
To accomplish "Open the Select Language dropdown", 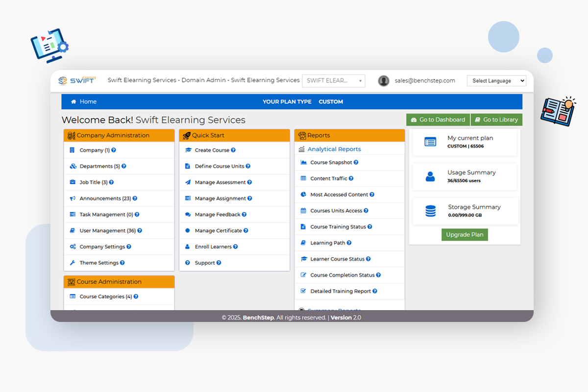I will [x=496, y=81].
